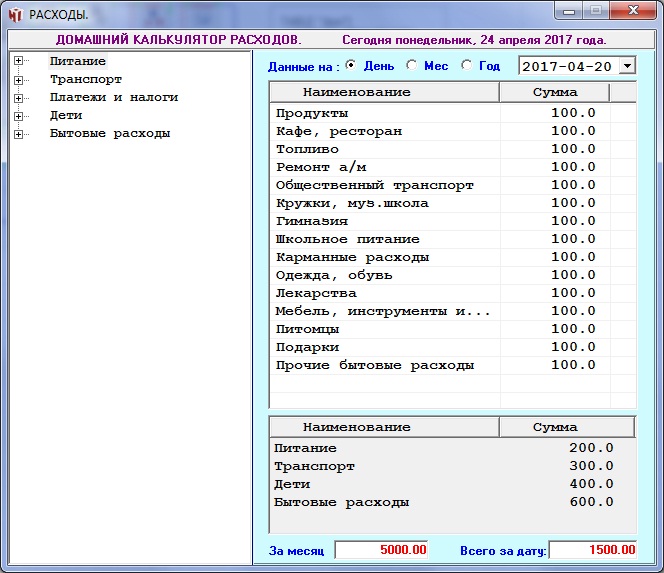Viewport: 664px width, 573px height.
Task: Click the Всего за дату field showing 1500.00
Action: tap(593, 550)
